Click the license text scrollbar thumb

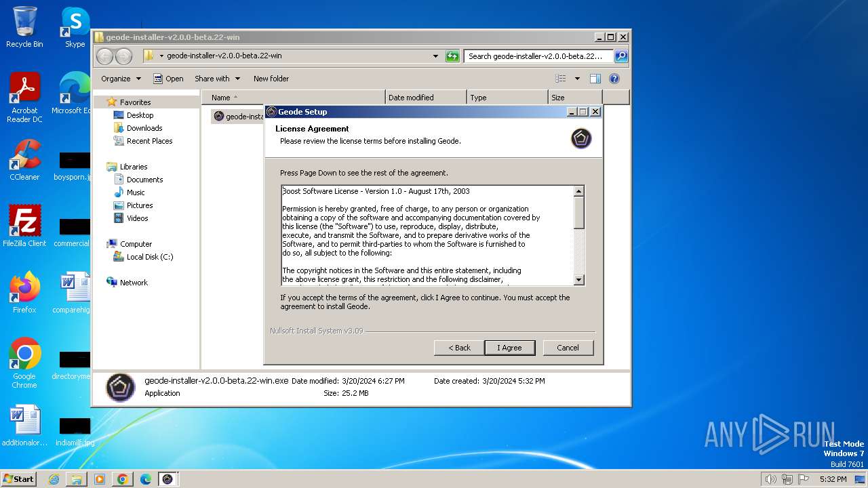tap(578, 213)
